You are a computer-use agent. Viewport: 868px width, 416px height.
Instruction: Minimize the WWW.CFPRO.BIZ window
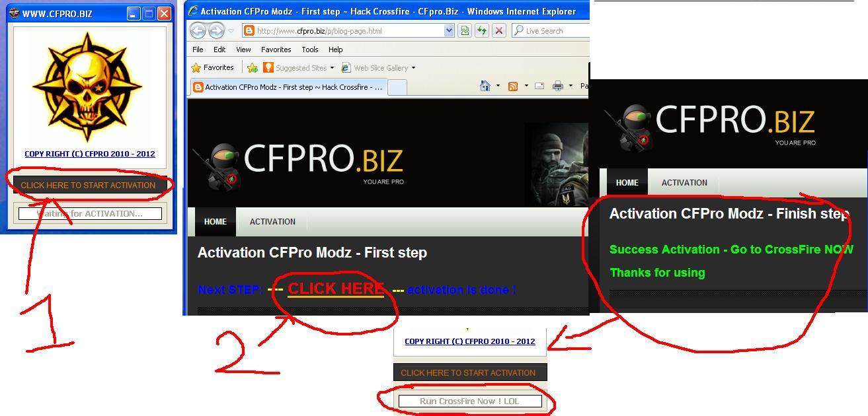point(134,13)
